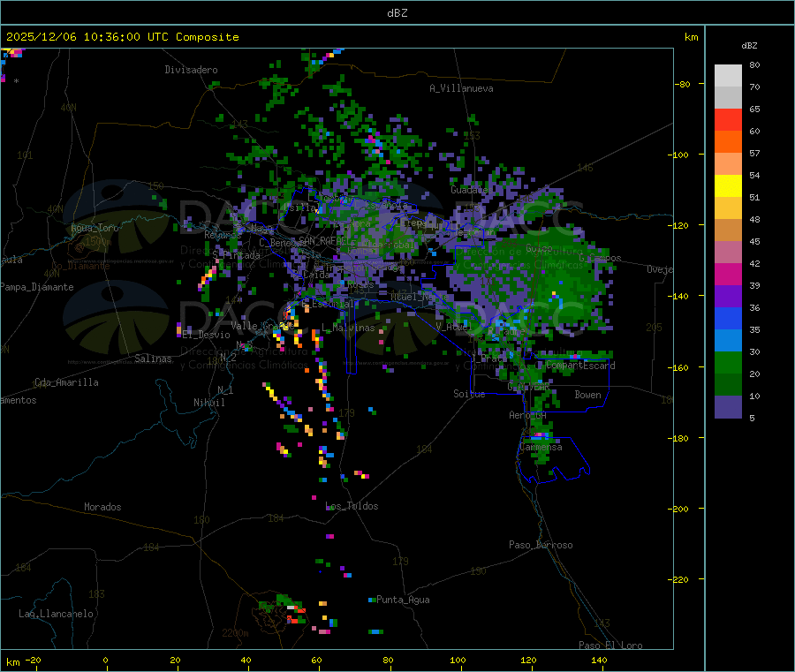Click the 'Cda_Amarilla' map label
This screenshot has width=795, height=672.
[66, 382]
